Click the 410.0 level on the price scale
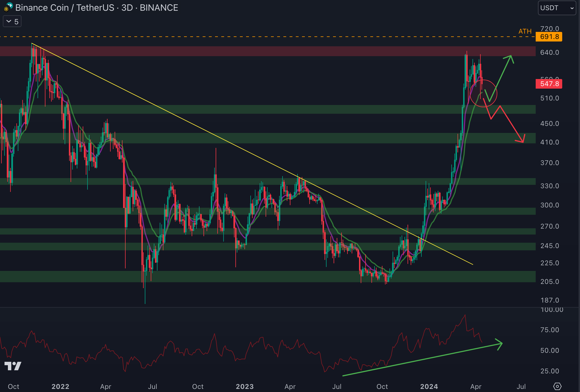The height and width of the screenshot is (392, 580). tap(549, 142)
